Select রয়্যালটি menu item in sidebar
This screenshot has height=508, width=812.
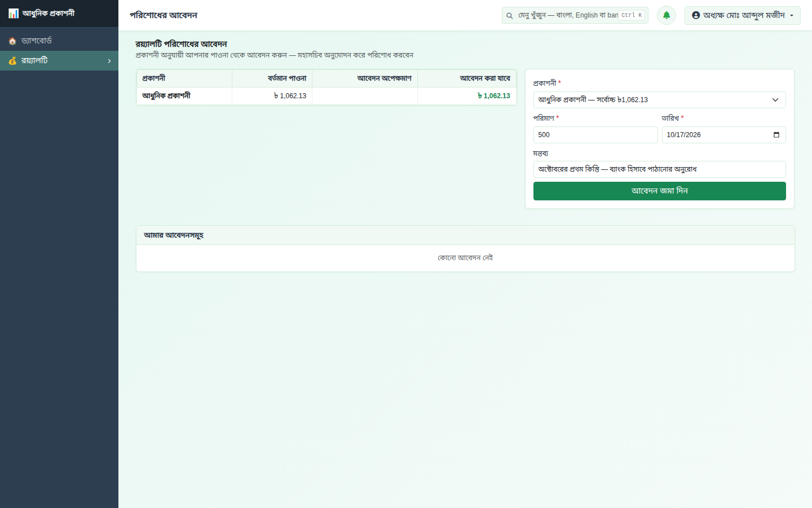click(59, 60)
